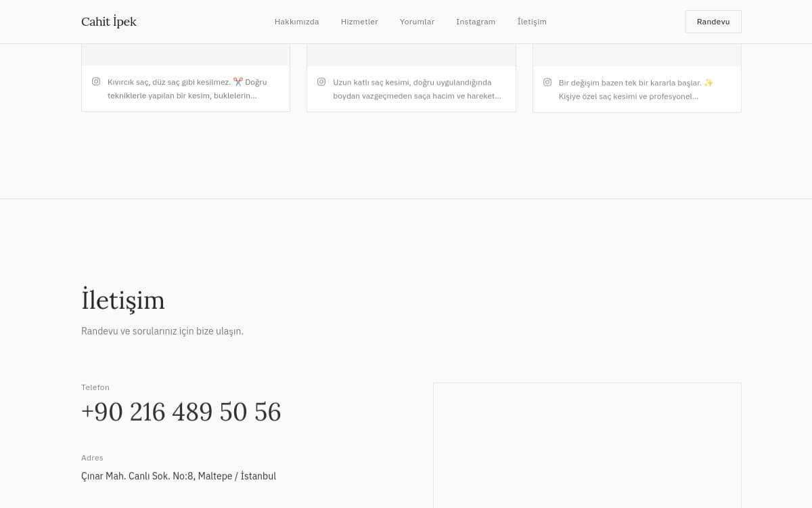Click the Instagram icon beside 'Bir değişim bazen' caption
812x508 pixels.
coord(547,82)
